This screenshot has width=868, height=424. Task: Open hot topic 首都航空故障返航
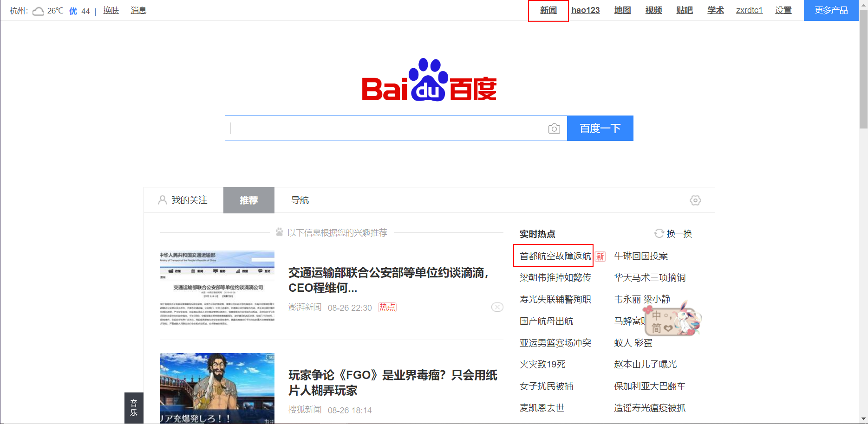tap(555, 256)
